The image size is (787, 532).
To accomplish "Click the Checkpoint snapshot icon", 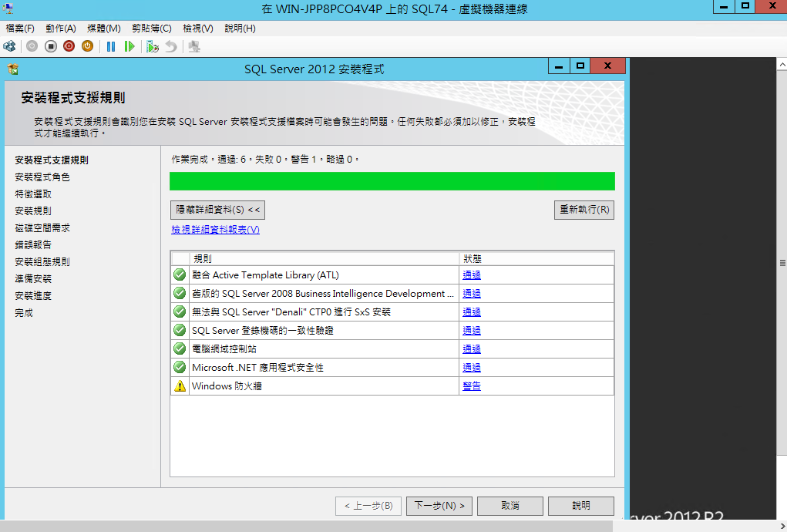I will pyautogui.click(x=153, y=47).
